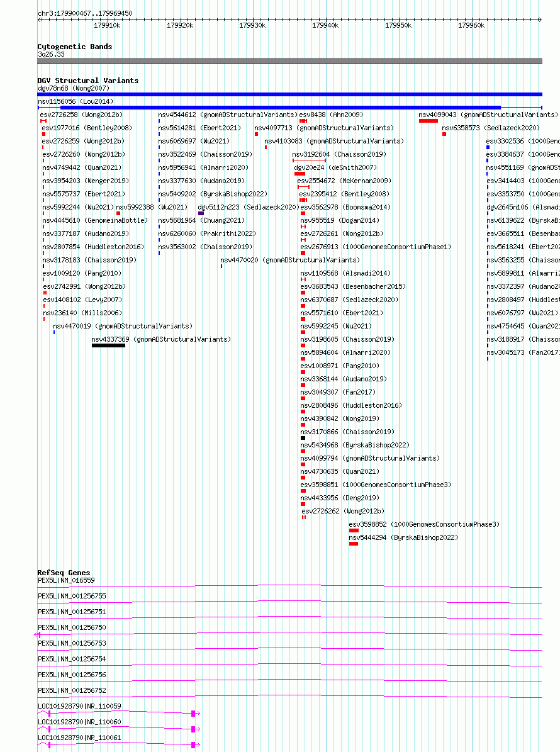Click the black bar under nsv4337369
Viewport: 560px width, 752px height.
pyautogui.click(x=108, y=345)
